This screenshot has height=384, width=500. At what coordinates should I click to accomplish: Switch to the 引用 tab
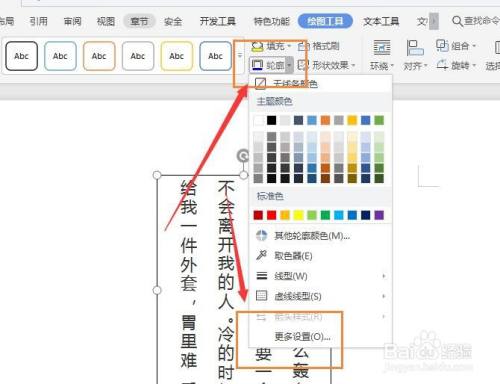pos(39,22)
